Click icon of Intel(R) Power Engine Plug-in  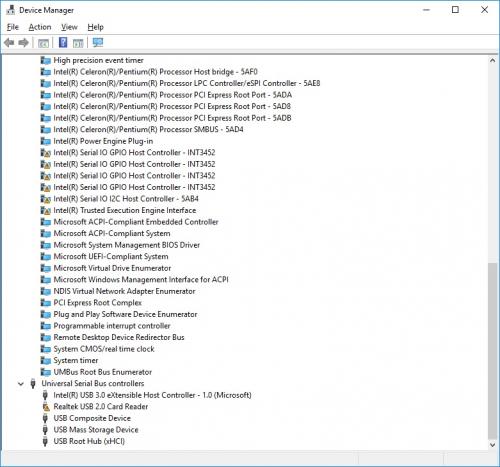click(x=45, y=141)
